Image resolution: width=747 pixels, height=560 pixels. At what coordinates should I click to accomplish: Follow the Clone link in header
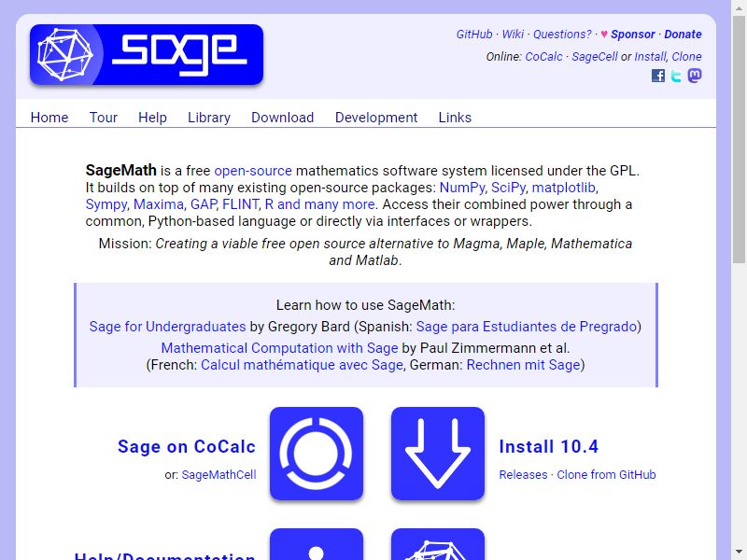pyautogui.click(x=686, y=57)
